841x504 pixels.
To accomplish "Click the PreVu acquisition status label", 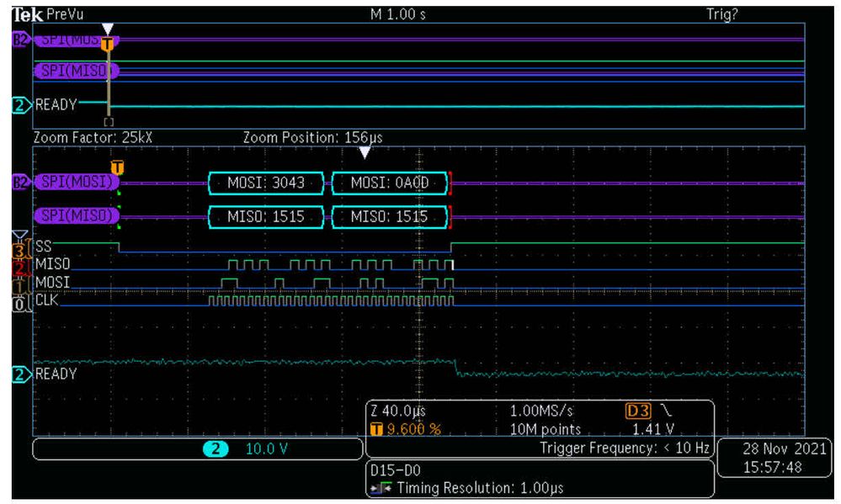I will click(x=65, y=14).
